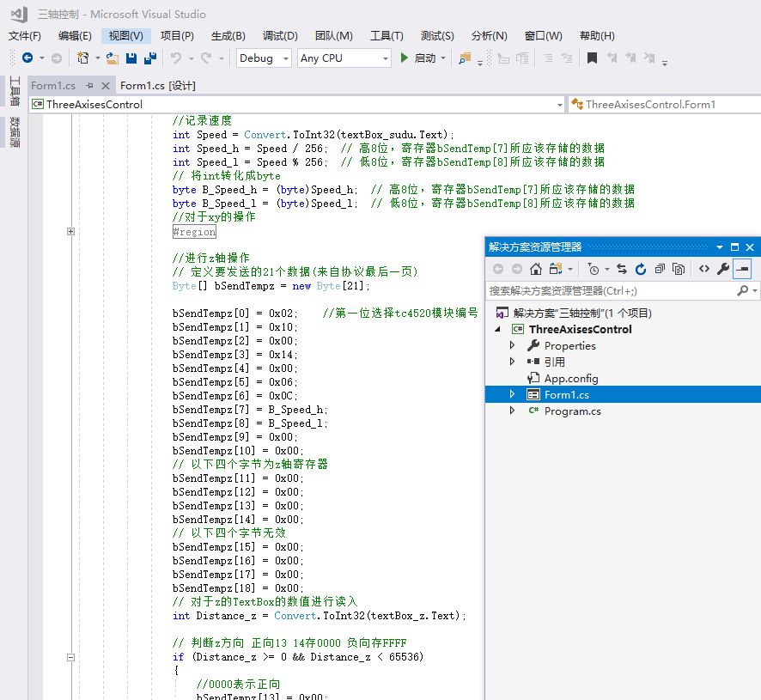
Task: Open the 工具箱 side panel tab
Action: coord(15,91)
